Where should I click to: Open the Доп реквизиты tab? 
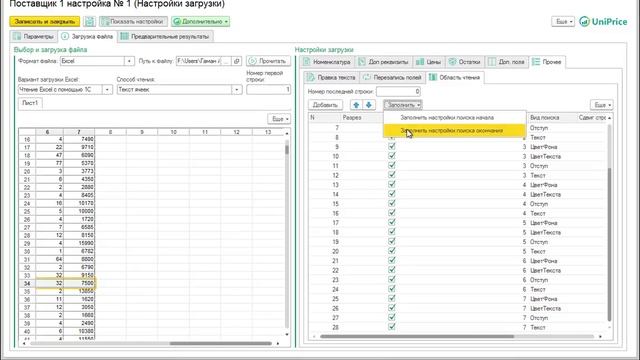383,62
